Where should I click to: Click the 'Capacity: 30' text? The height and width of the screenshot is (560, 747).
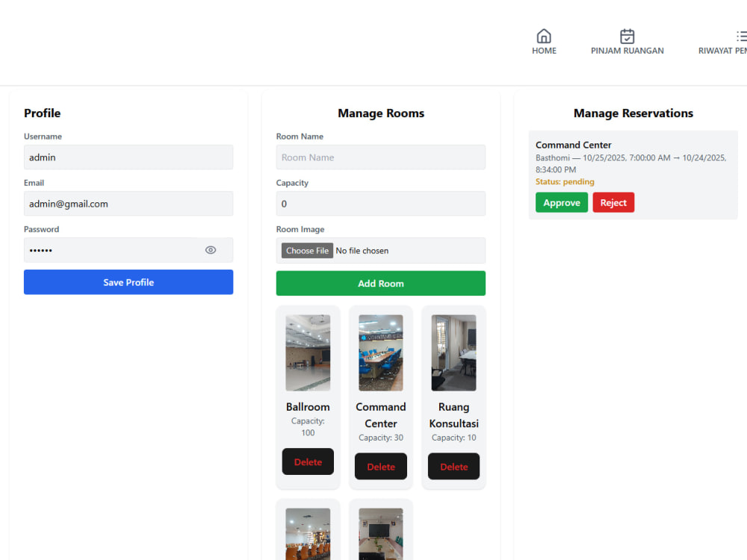click(381, 438)
